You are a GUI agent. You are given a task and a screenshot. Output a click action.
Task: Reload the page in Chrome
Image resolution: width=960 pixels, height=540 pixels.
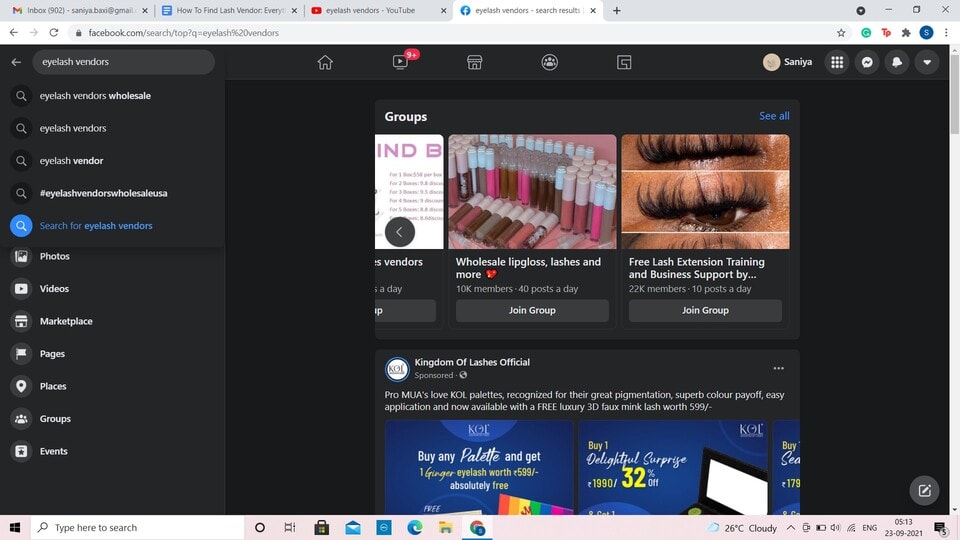coord(54,32)
